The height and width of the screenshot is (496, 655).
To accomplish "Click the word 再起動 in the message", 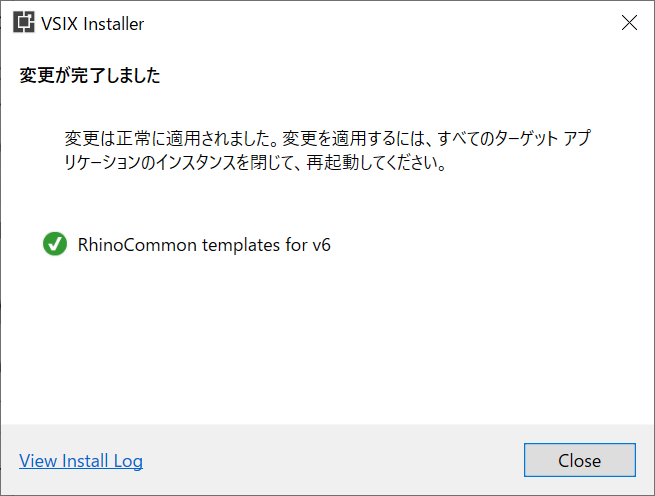I will pos(332,163).
